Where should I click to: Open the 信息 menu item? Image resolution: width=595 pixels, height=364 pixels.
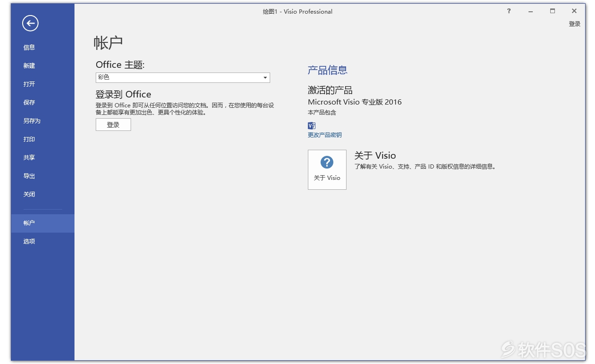pos(29,47)
